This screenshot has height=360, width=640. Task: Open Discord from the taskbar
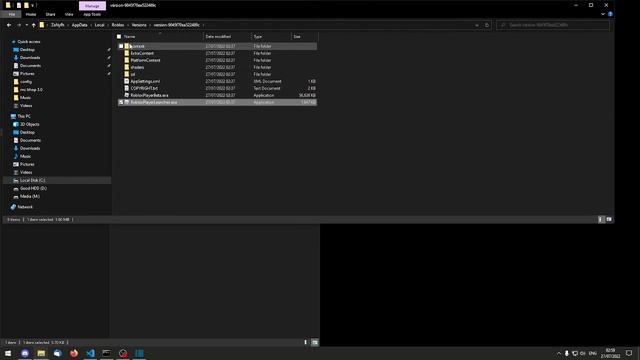pyautogui.click(x=25, y=353)
